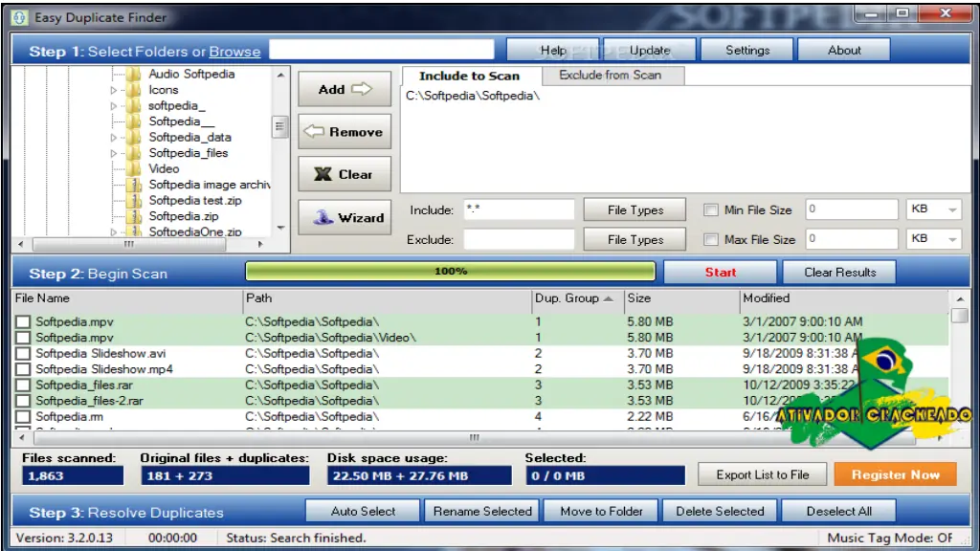Check the Softpedia.rm file checkbox
The height and width of the screenshot is (551, 980).
[23, 417]
